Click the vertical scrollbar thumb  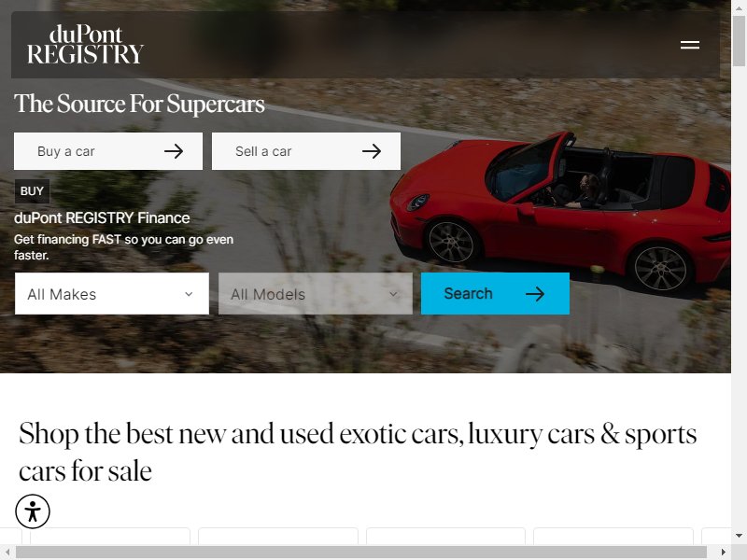click(x=739, y=41)
